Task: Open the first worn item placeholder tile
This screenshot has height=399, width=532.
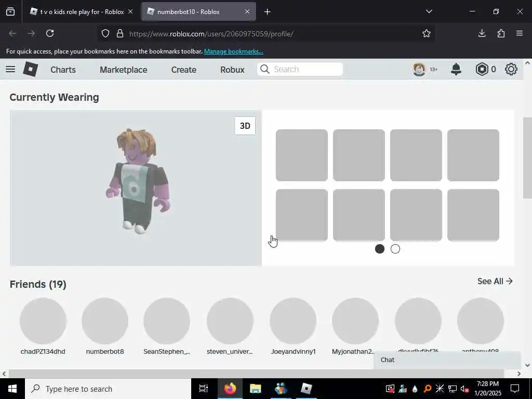Action: [x=302, y=155]
